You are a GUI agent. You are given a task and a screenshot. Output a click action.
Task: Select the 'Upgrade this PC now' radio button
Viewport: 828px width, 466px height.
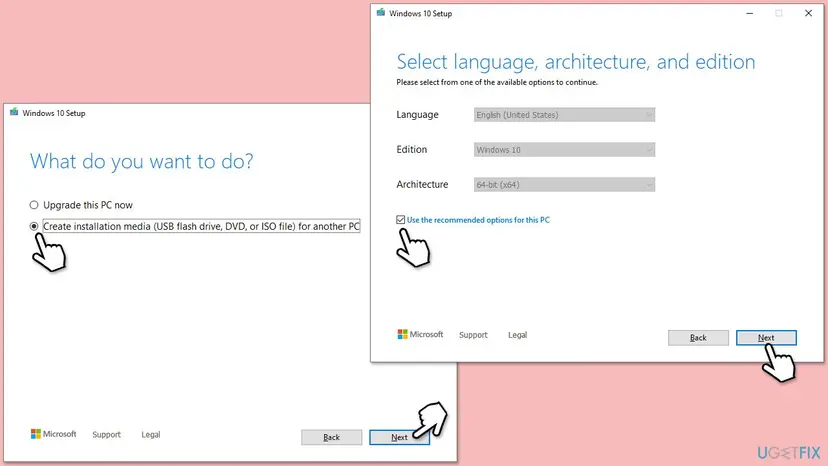34,205
